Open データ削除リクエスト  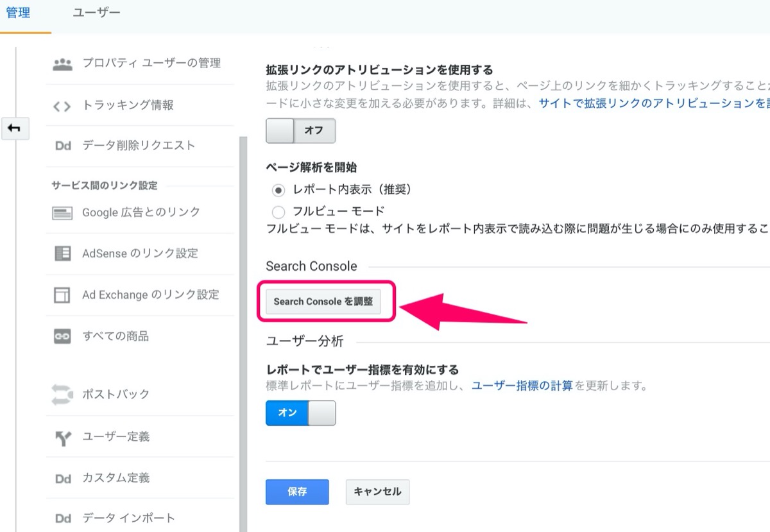[x=140, y=146]
